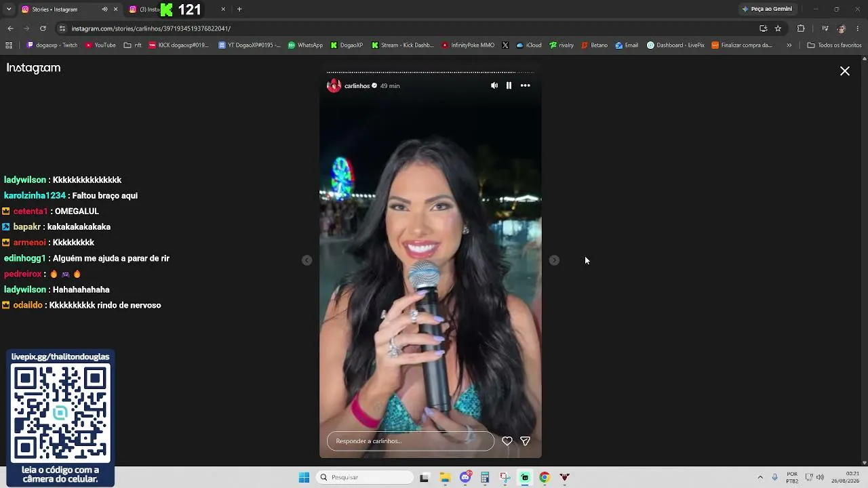The image size is (868, 488).
Task: Open Calculator from the taskbar
Action: click(485, 477)
